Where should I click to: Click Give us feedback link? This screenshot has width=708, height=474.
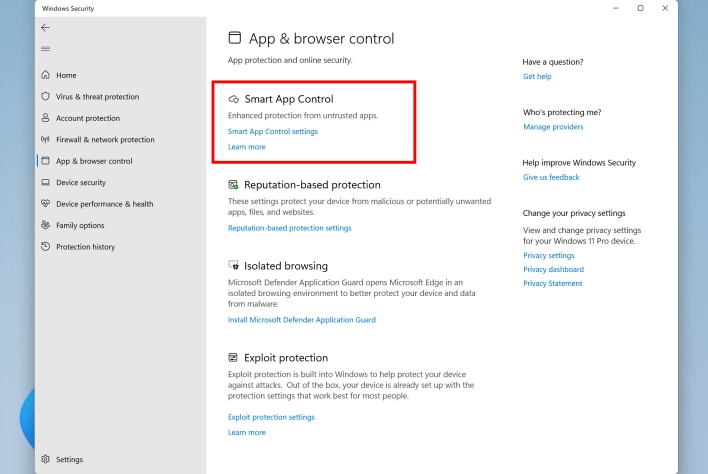pos(551,177)
